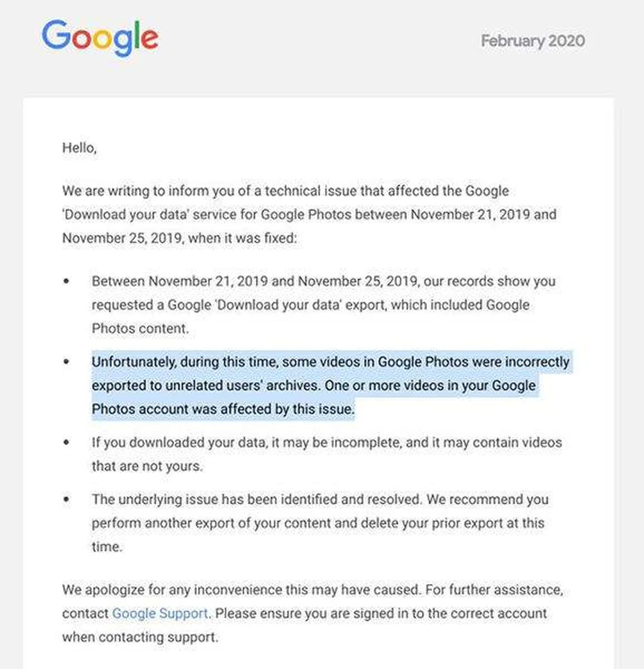Click the highlighted 'Unfortunately, during this time' paragraph
Image resolution: width=644 pixels, height=669 pixels.
coord(331,385)
